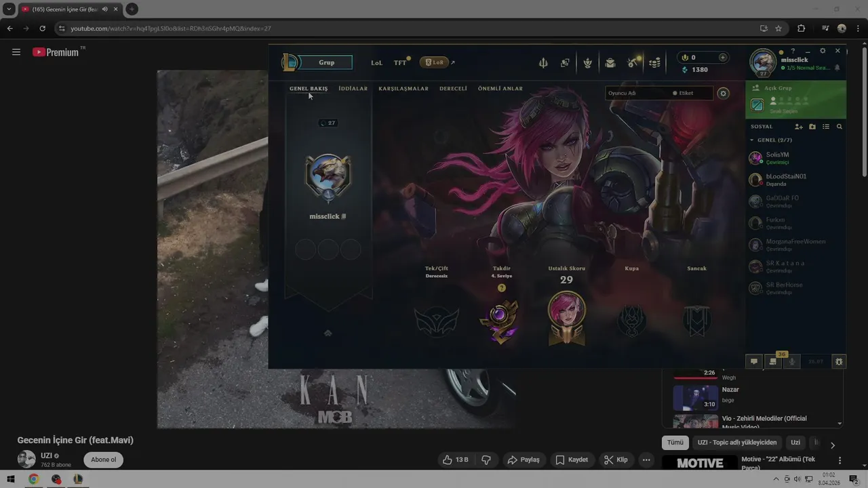Open the hammer crafting icon with notification dot
The image size is (868, 488).
click(633, 62)
